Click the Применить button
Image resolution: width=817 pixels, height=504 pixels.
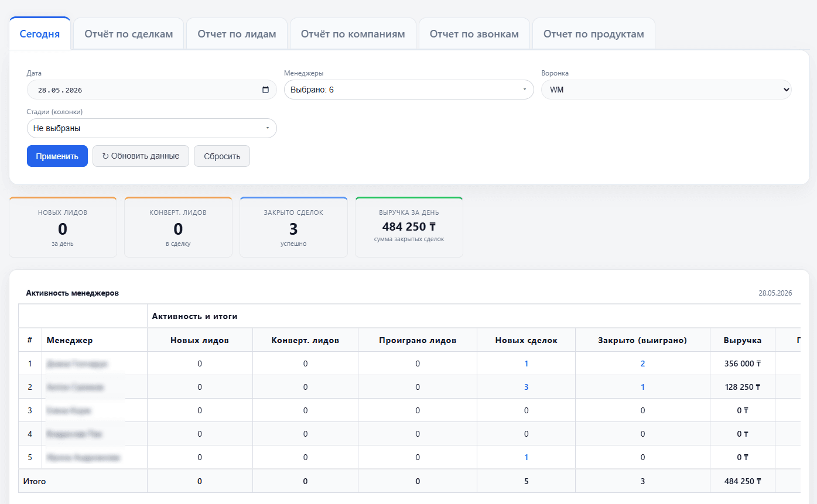57,156
